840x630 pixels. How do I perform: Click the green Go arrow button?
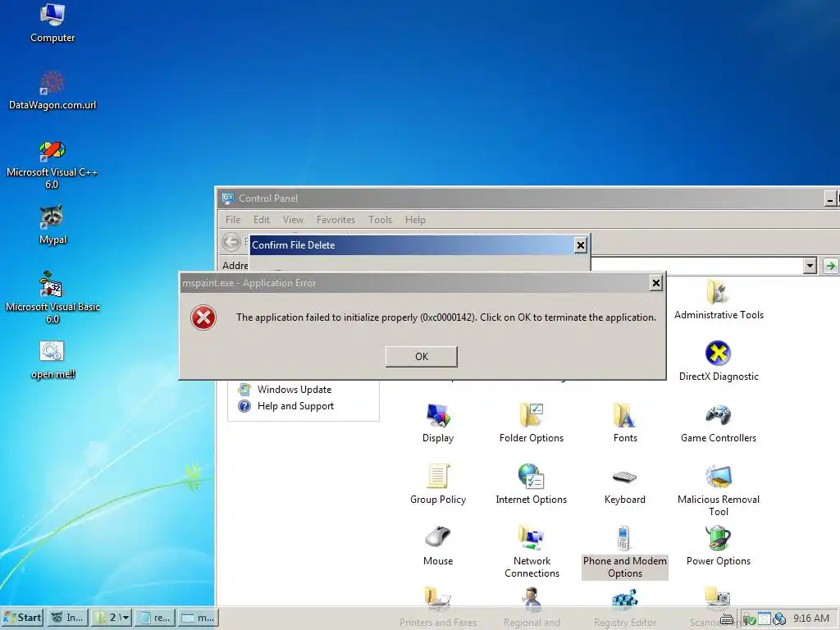click(830, 266)
